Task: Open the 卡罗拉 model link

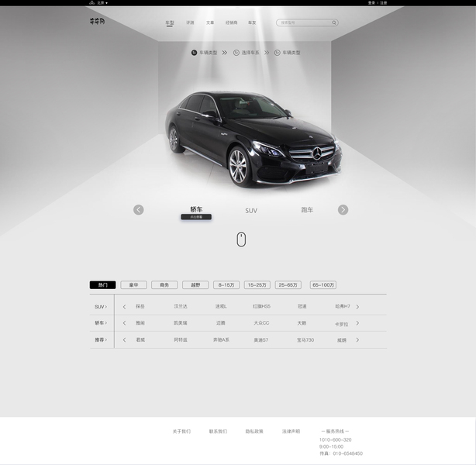Action: [x=342, y=324]
